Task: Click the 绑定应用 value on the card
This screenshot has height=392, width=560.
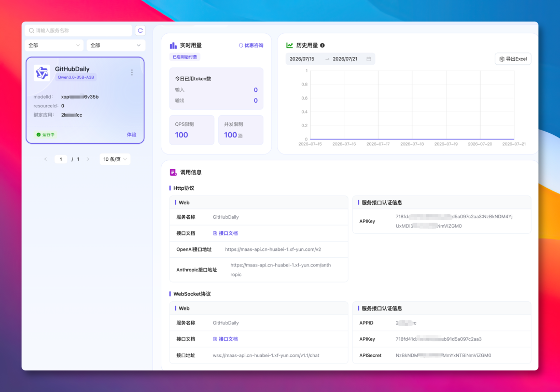Action: click(x=72, y=115)
